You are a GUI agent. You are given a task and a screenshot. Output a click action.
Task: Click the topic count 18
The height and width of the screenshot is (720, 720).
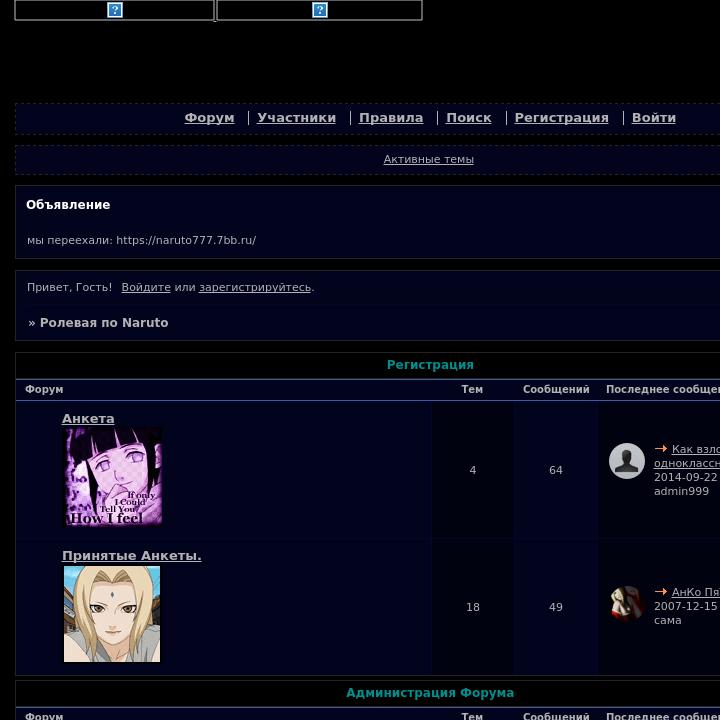[472, 607]
